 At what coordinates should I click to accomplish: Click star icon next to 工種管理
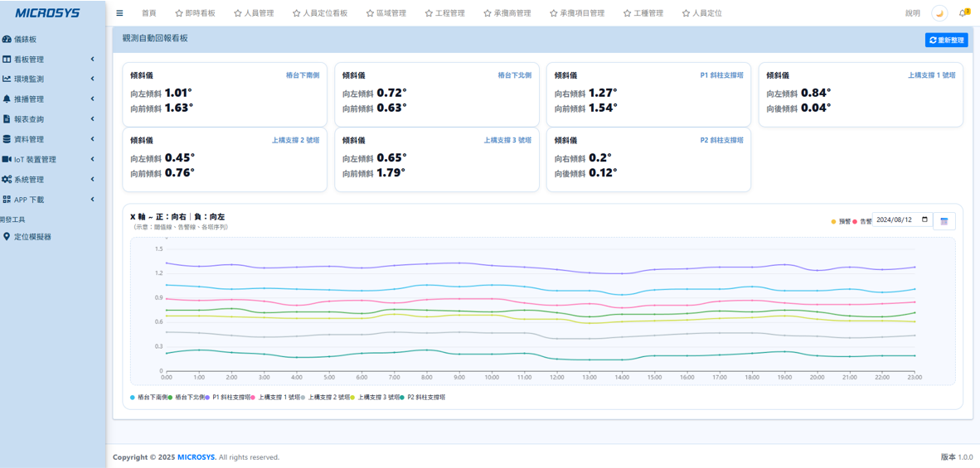[x=627, y=13]
